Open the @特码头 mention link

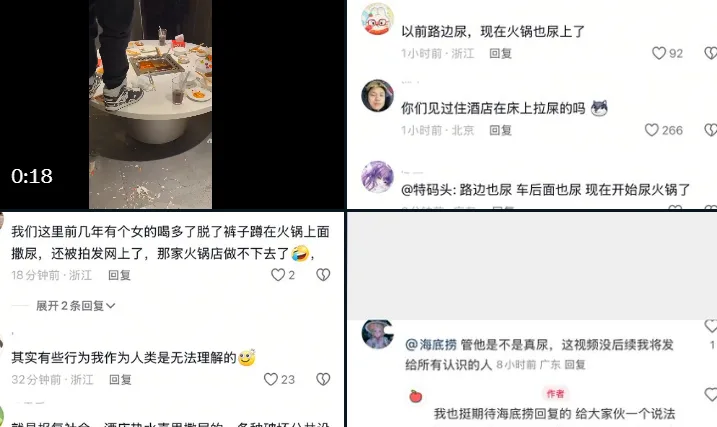[x=428, y=189]
